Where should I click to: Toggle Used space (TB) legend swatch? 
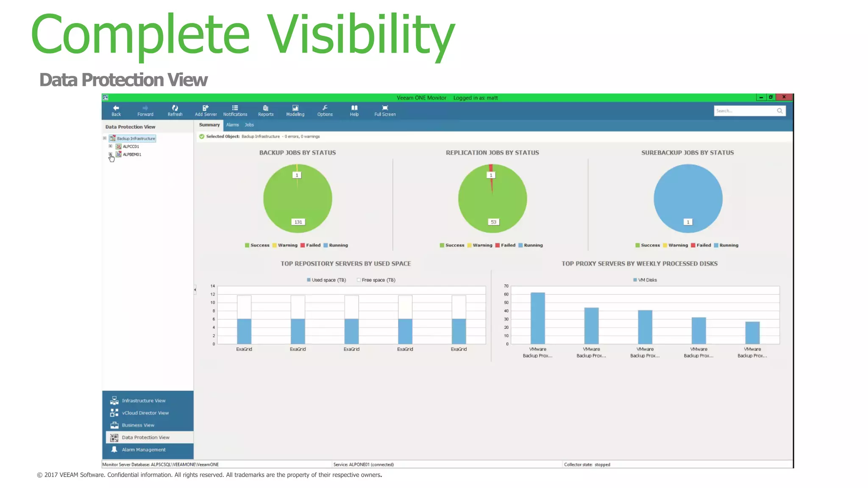(309, 280)
